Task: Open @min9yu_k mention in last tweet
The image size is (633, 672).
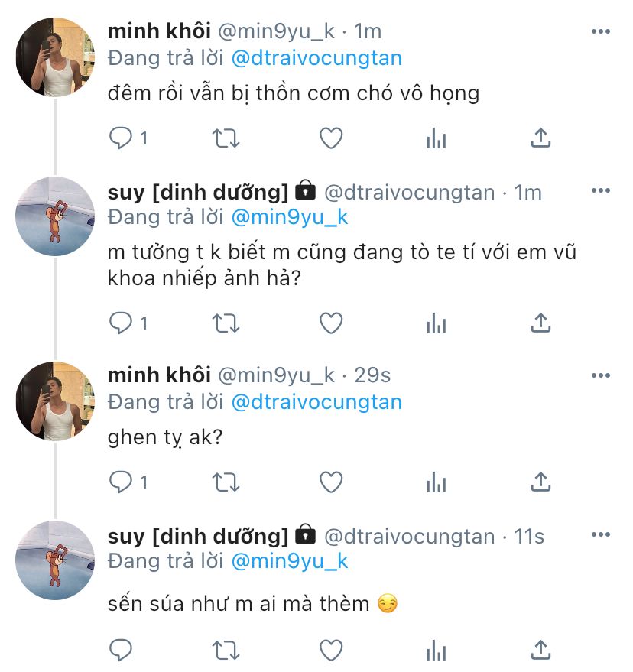Action: coord(289,561)
